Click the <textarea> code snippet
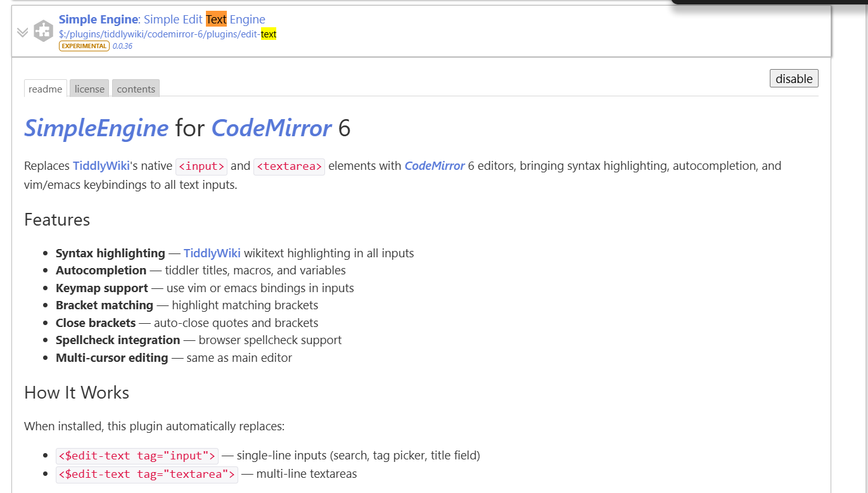 coord(289,167)
